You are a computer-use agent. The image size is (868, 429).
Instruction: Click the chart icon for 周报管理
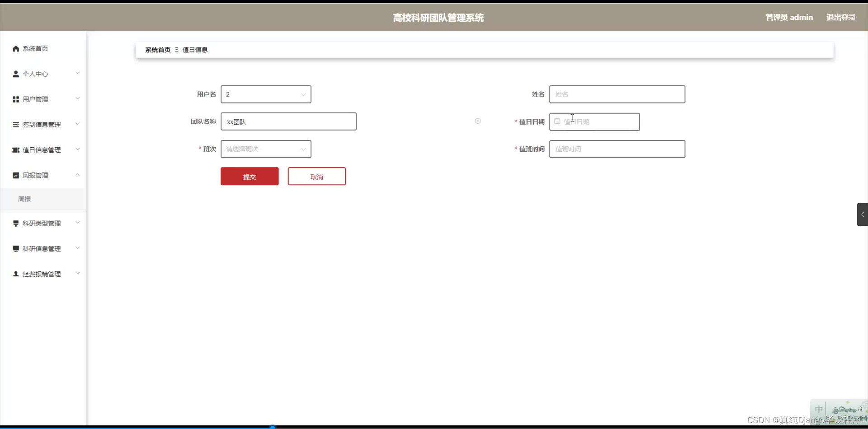pos(16,175)
